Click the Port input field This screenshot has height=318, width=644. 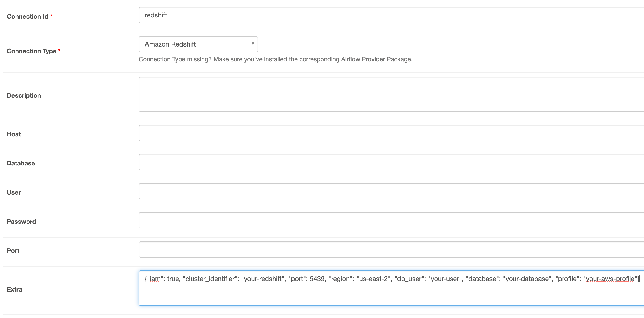pyautogui.click(x=391, y=249)
